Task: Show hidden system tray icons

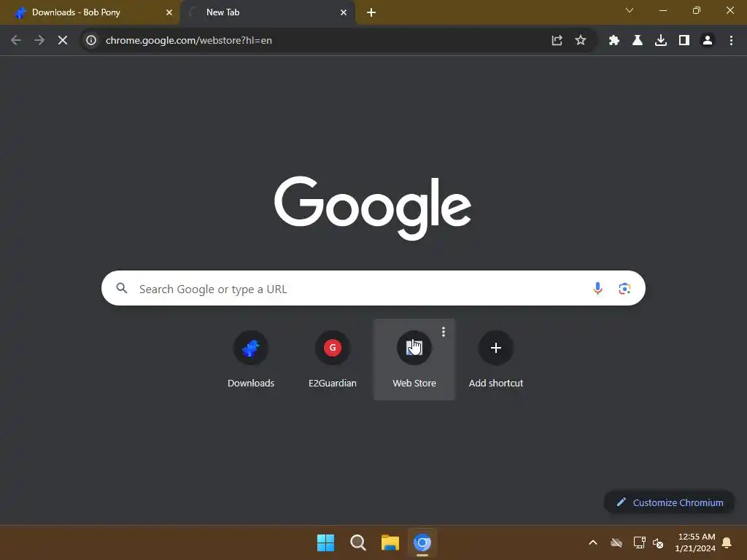Action: click(x=593, y=542)
